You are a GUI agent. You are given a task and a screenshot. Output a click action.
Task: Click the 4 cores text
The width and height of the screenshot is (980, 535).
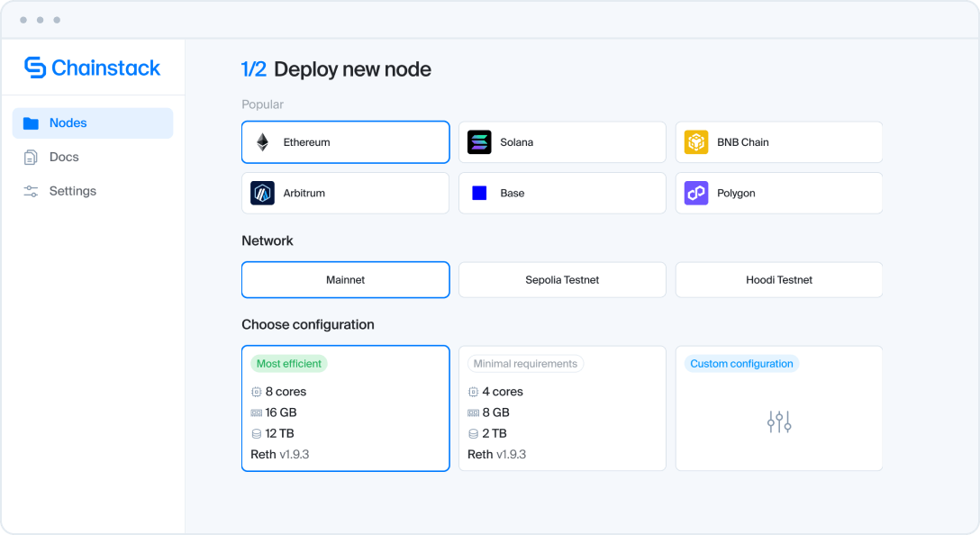click(x=503, y=392)
